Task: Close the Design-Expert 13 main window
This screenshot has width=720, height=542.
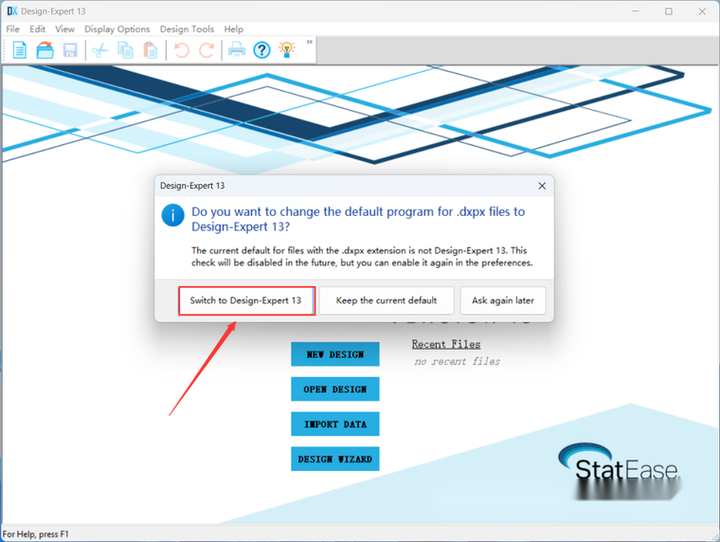Action: pos(702,11)
